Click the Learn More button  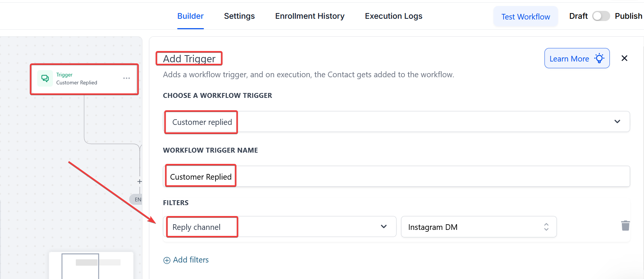(569, 58)
